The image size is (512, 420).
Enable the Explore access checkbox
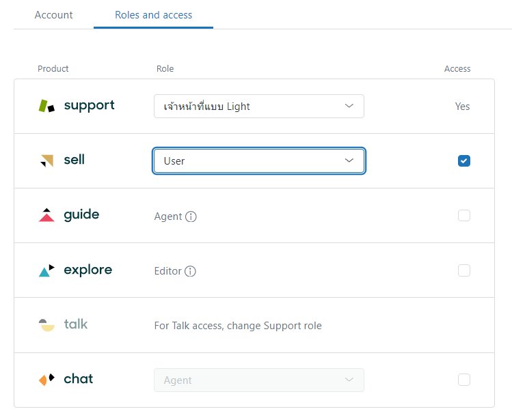(x=464, y=270)
